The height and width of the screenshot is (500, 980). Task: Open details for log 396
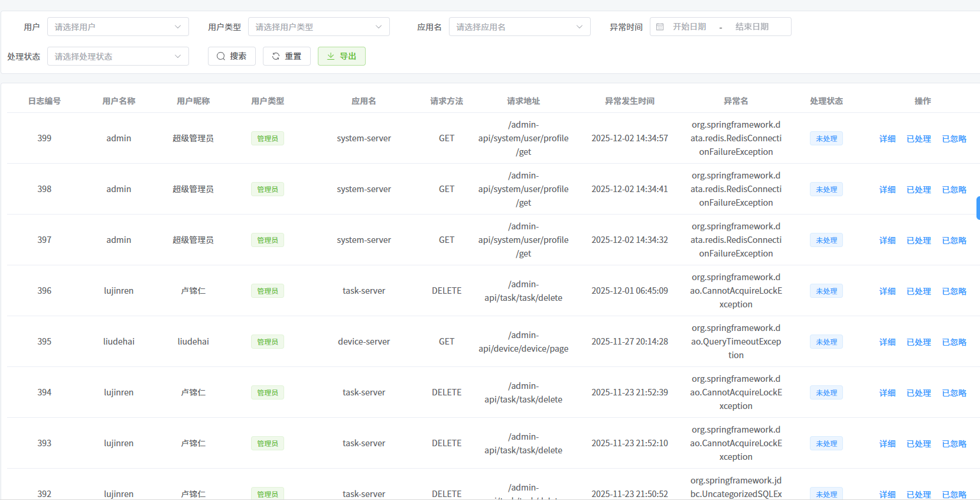click(x=887, y=291)
